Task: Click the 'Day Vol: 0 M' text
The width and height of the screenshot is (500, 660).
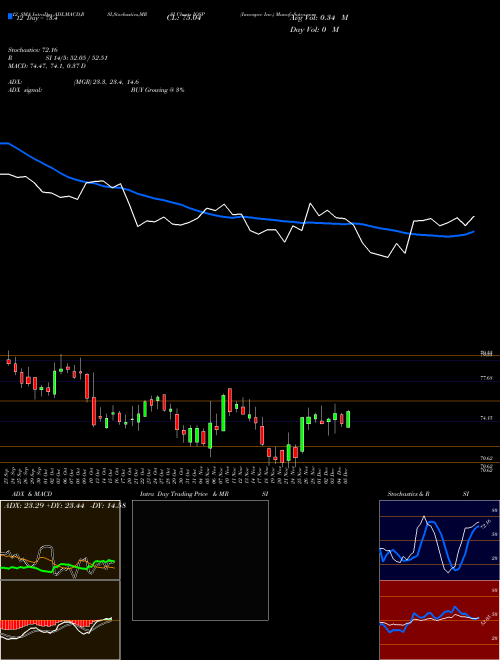Action: point(314,29)
